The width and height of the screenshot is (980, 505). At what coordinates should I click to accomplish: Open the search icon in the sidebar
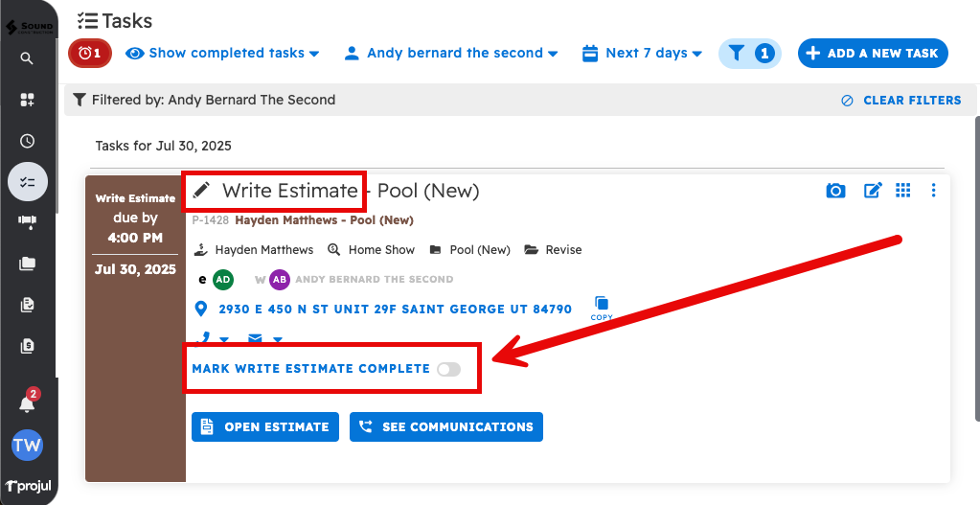[27, 58]
